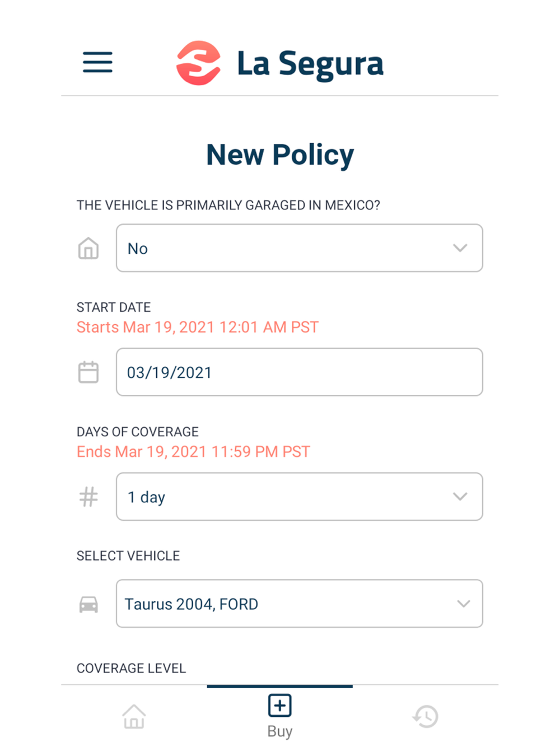The width and height of the screenshot is (560, 747).
Task: Click chevron arrow on the No selector
Action: coord(460,248)
